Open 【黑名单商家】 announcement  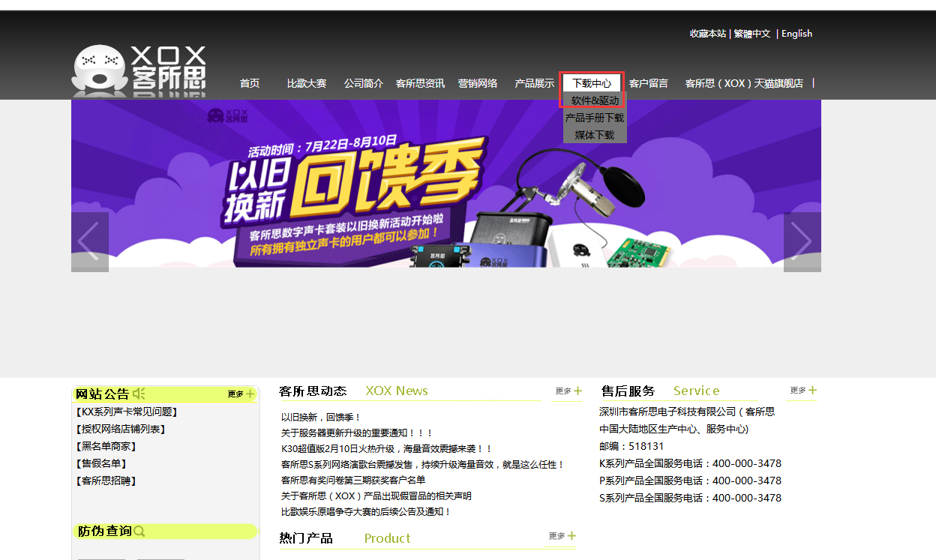(x=106, y=446)
